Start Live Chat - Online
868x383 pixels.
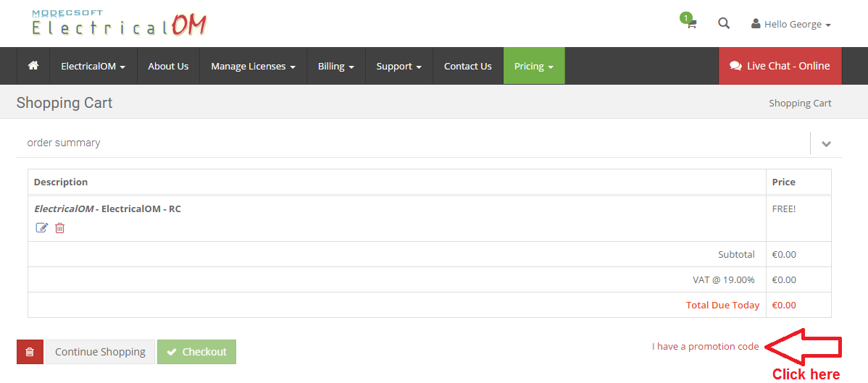[780, 66]
